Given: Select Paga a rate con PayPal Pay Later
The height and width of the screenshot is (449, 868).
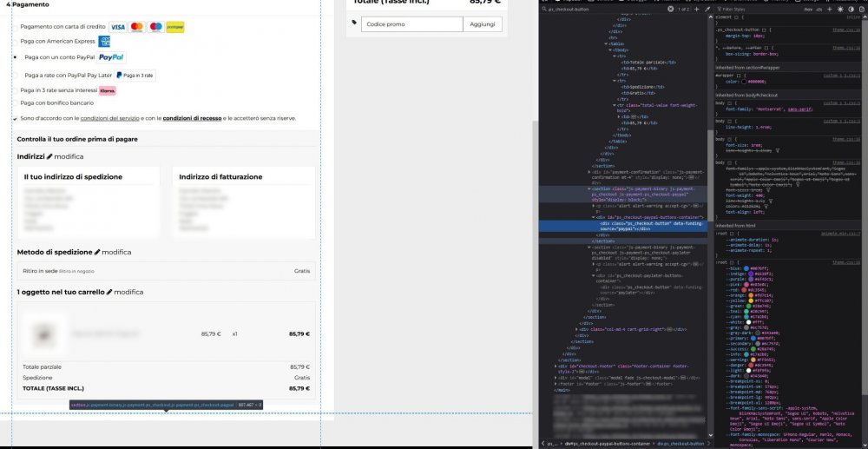Looking at the screenshot, I should click(15, 76).
